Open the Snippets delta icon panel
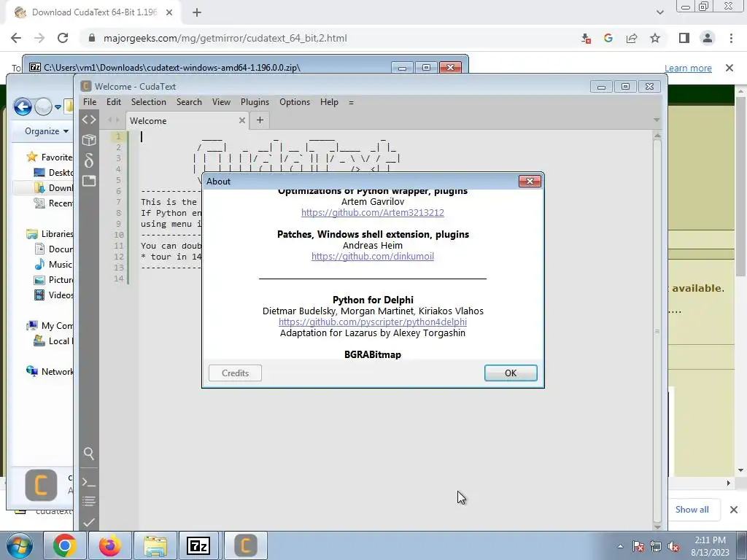Screen dimensions: 747x560 (89, 160)
